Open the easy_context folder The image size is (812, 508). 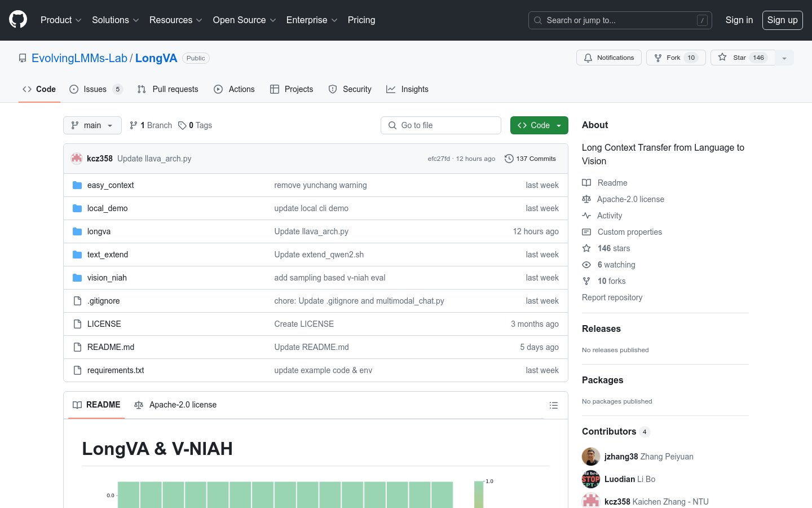point(111,185)
